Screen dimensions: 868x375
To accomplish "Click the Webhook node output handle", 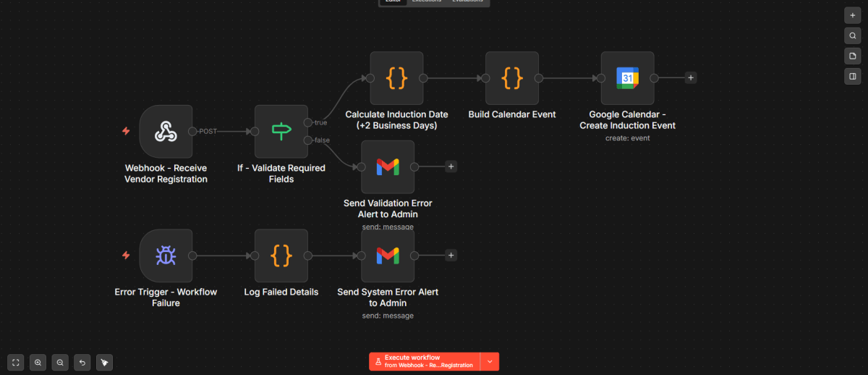I will click(x=192, y=131).
